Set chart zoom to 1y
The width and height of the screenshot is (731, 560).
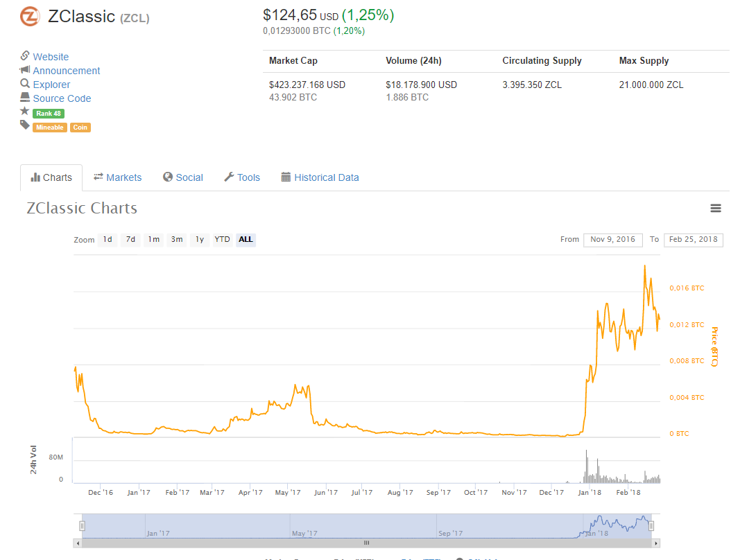[x=200, y=240]
